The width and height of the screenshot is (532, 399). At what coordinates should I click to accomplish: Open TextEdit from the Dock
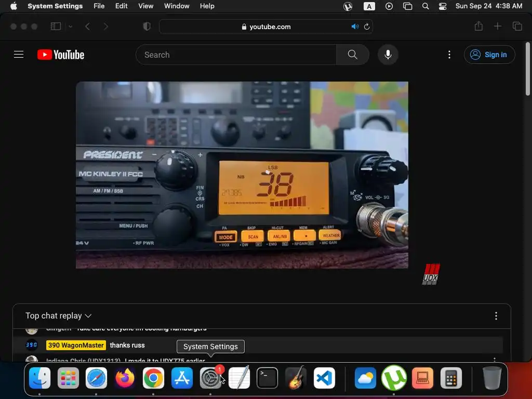(239, 378)
